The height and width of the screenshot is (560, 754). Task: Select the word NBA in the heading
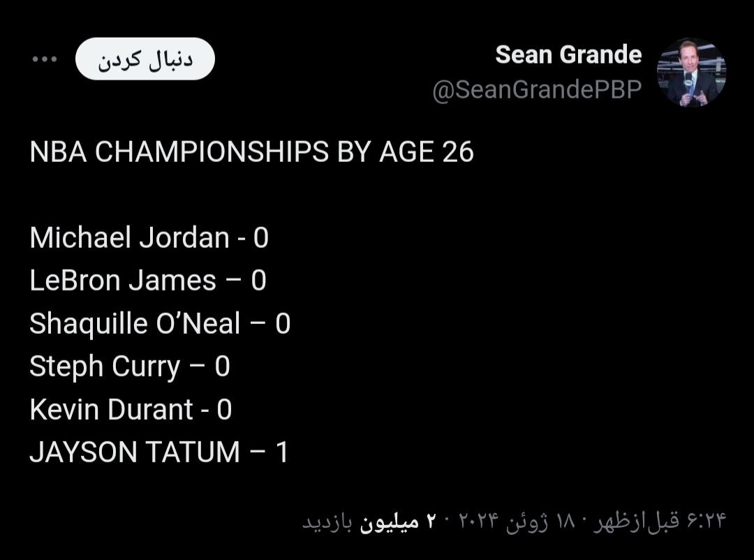point(58,152)
